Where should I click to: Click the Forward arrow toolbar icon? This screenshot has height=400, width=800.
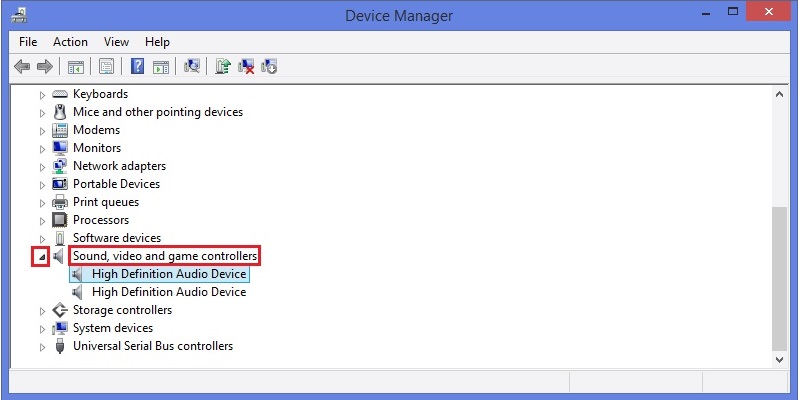click(x=45, y=66)
